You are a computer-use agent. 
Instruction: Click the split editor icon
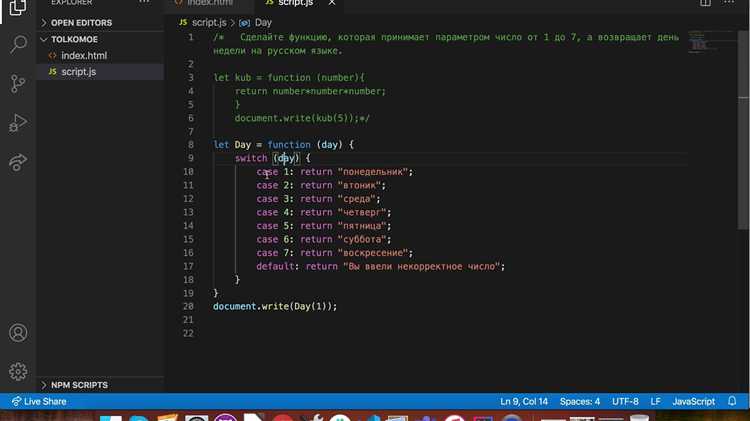(706, 3)
